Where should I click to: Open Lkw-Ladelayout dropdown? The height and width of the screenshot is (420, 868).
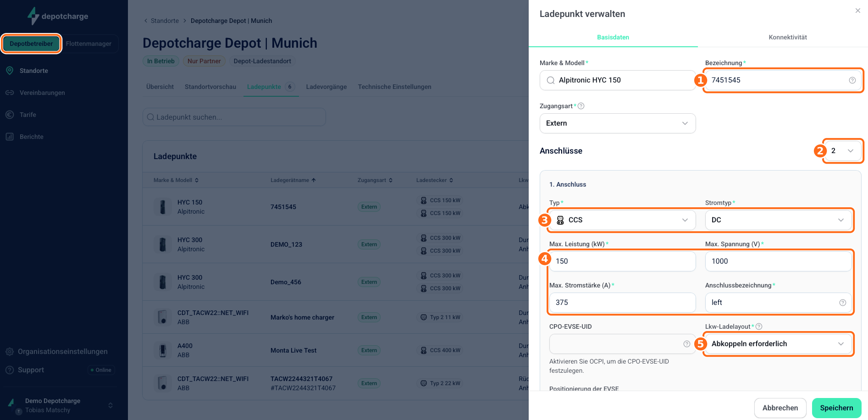[778, 344]
